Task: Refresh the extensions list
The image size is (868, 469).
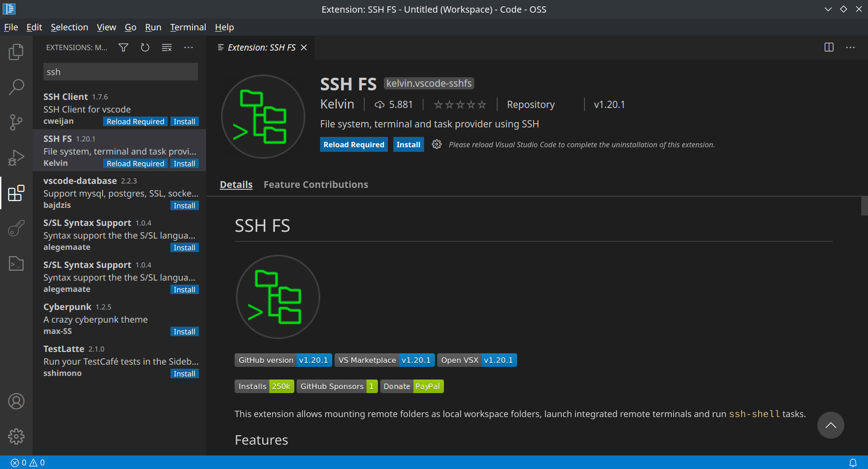Action: tap(145, 47)
